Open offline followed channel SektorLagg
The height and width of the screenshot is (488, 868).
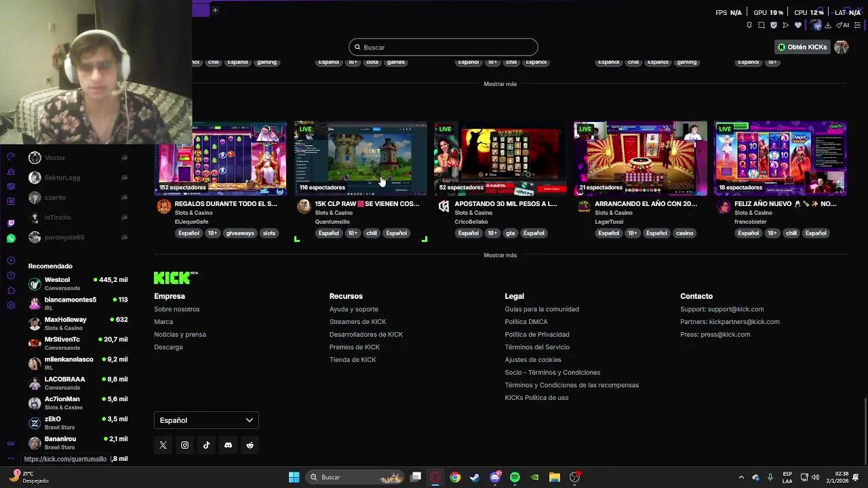coord(78,178)
